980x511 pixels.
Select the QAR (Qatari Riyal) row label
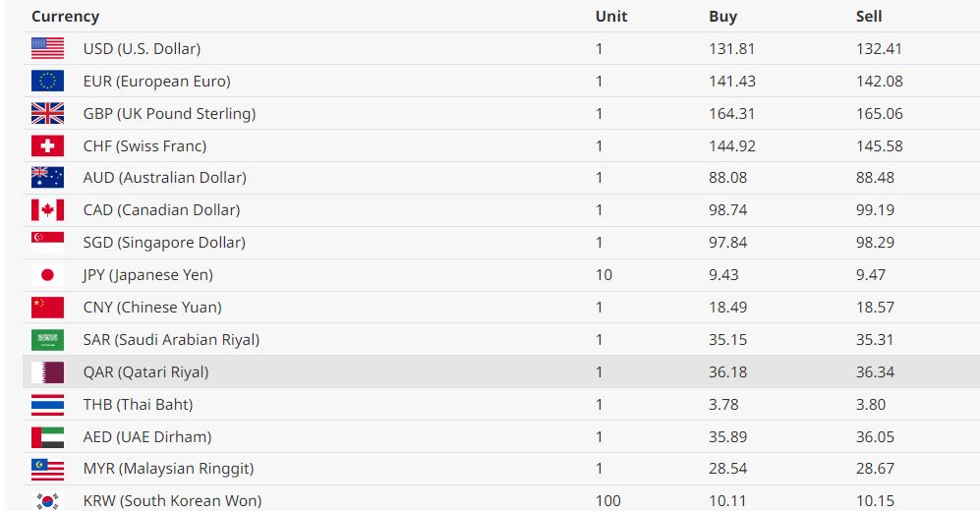(145, 372)
